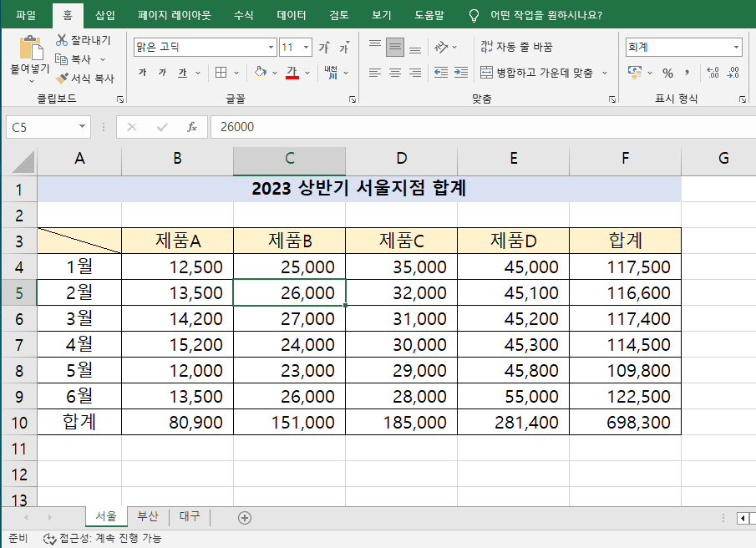Open the font size dropdown showing 11
756x548 pixels.
point(307,48)
